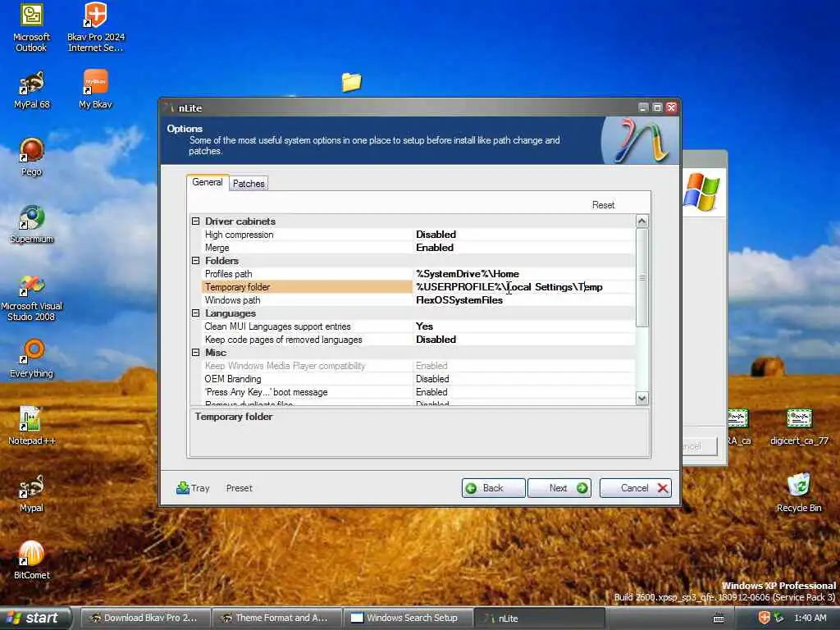The width and height of the screenshot is (840, 630).
Task: Click the network tray icon beside the clock
Action: pos(779,618)
